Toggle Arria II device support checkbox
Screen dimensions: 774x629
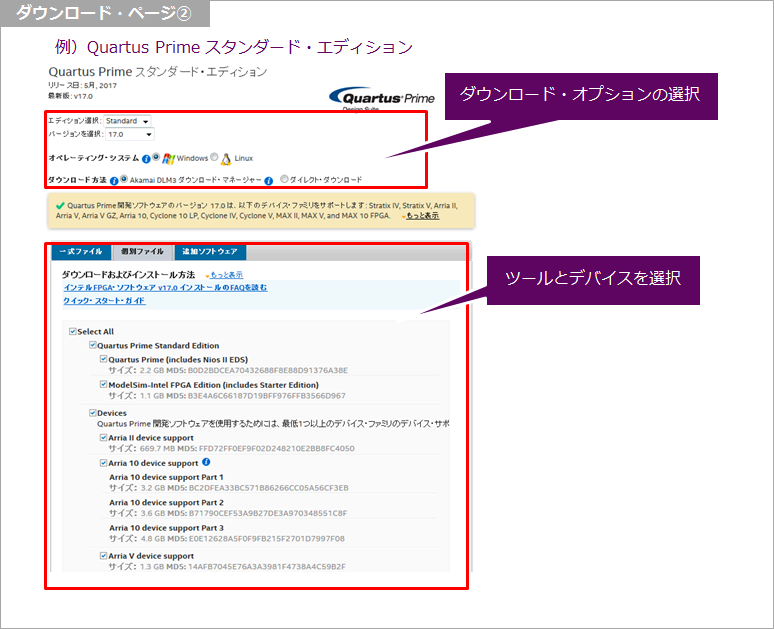point(103,437)
